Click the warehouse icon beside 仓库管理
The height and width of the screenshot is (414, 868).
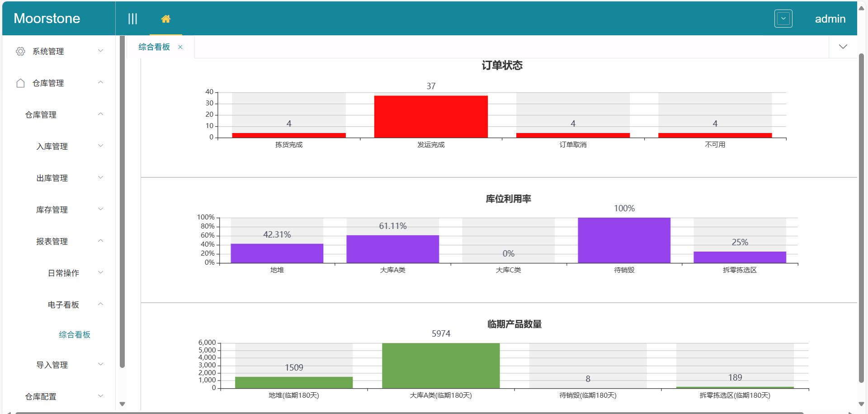tap(20, 83)
